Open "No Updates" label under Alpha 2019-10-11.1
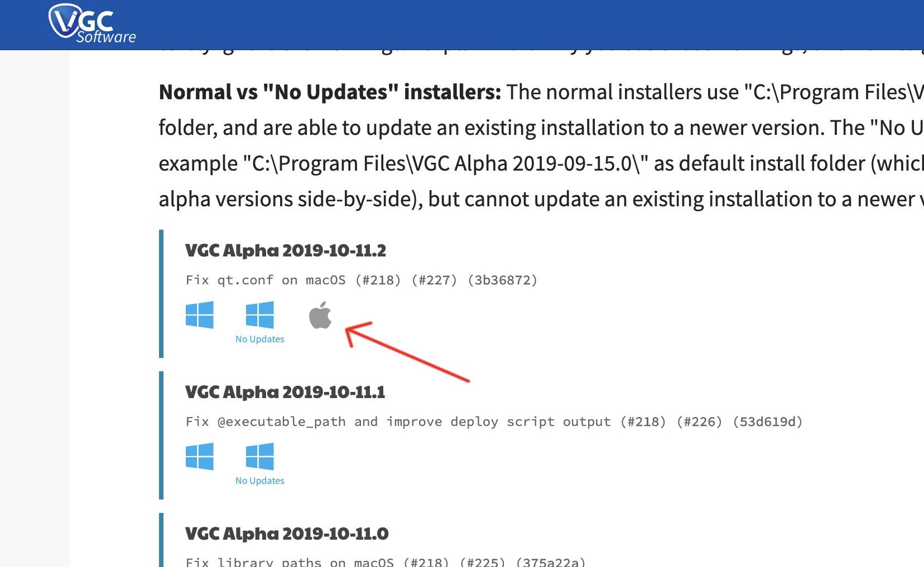Screen dimensions: 924x567 260,481
